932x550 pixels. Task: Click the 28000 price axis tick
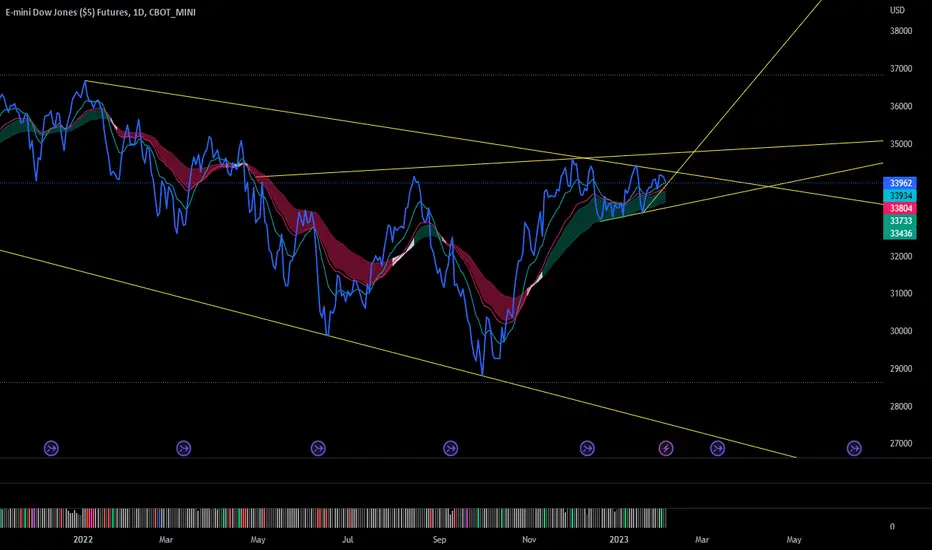click(900, 407)
